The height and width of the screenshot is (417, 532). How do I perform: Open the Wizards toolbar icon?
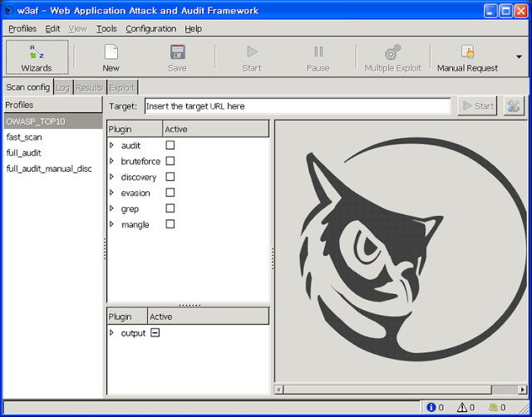tap(37, 52)
